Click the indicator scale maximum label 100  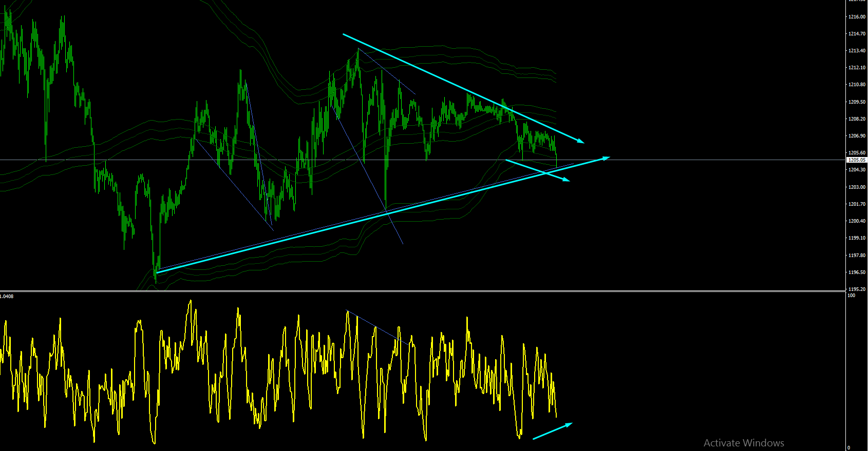[852, 296]
